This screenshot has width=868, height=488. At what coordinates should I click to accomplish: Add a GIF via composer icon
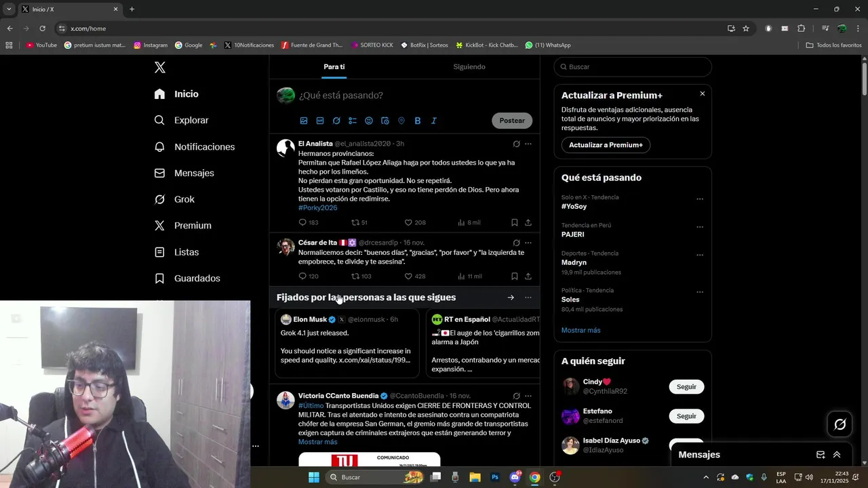pyautogui.click(x=320, y=121)
